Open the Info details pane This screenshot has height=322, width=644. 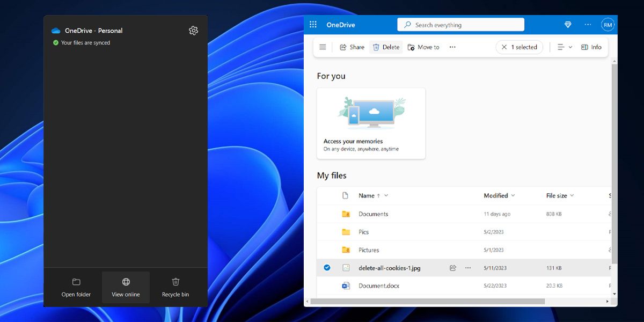[x=591, y=47]
